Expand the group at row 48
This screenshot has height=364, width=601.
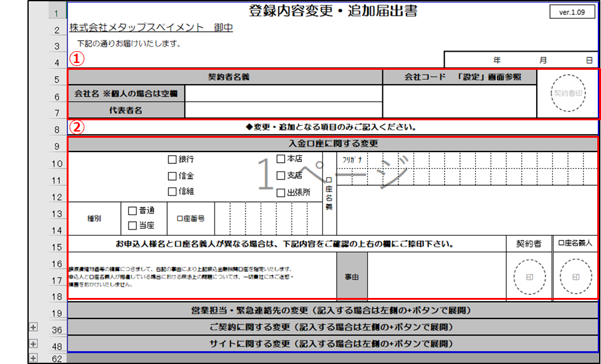coord(33,343)
